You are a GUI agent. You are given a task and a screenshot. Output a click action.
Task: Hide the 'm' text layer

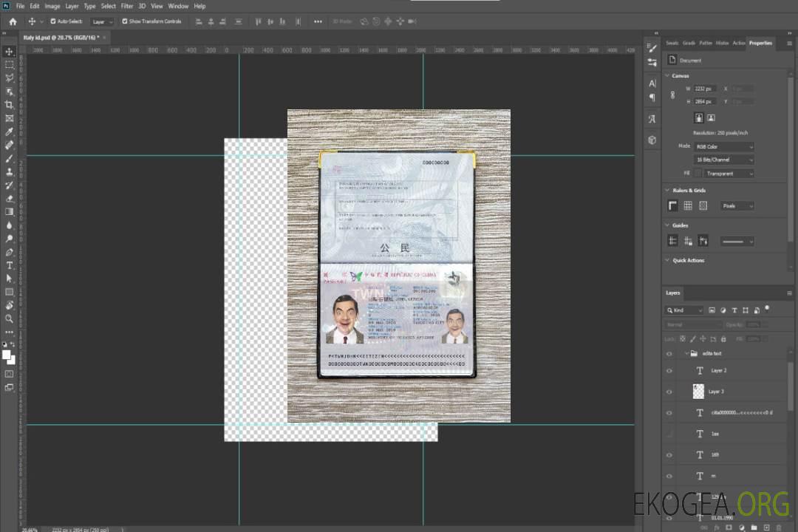pos(669,476)
